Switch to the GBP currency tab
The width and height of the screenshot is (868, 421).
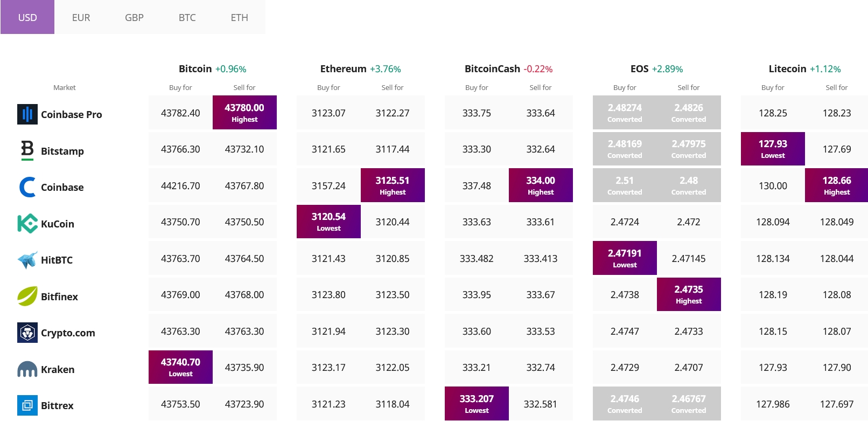(x=134, y=17)
